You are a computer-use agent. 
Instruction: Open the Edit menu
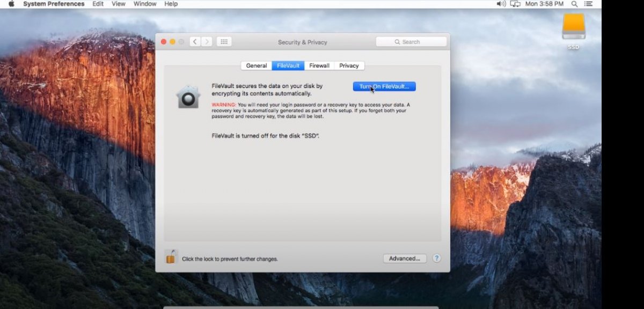[x=97, y=4]
